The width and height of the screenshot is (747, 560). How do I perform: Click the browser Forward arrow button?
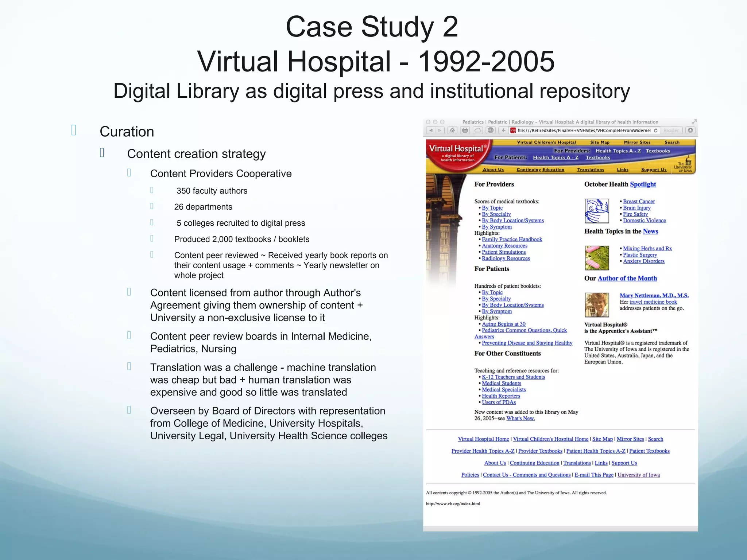click(x=440, y=131)
